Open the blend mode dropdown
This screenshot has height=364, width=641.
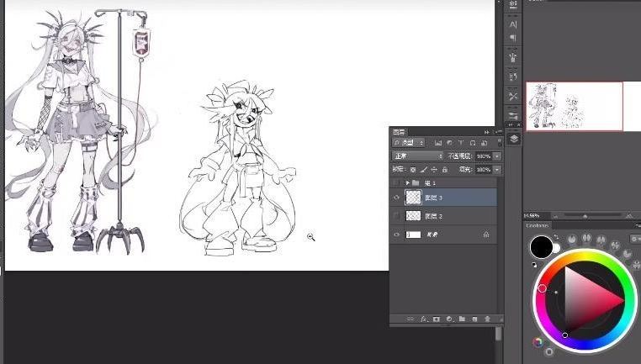click(x=418, y=156)
